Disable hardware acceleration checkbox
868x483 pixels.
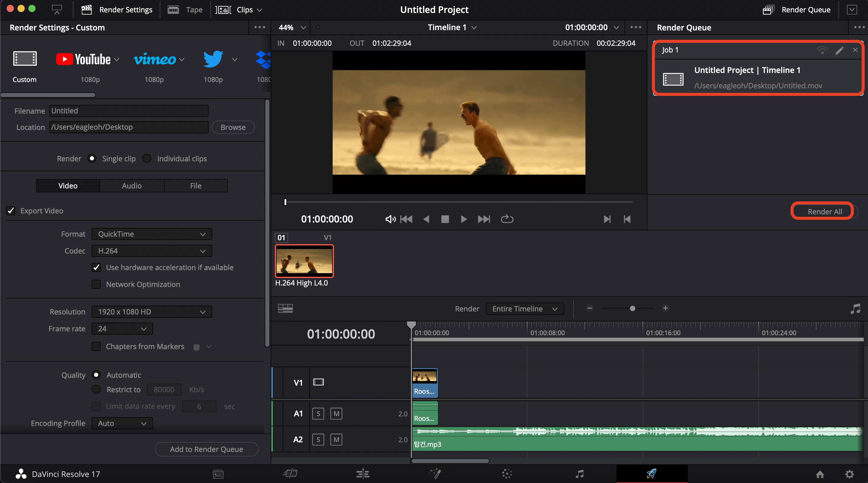(96, 267)
